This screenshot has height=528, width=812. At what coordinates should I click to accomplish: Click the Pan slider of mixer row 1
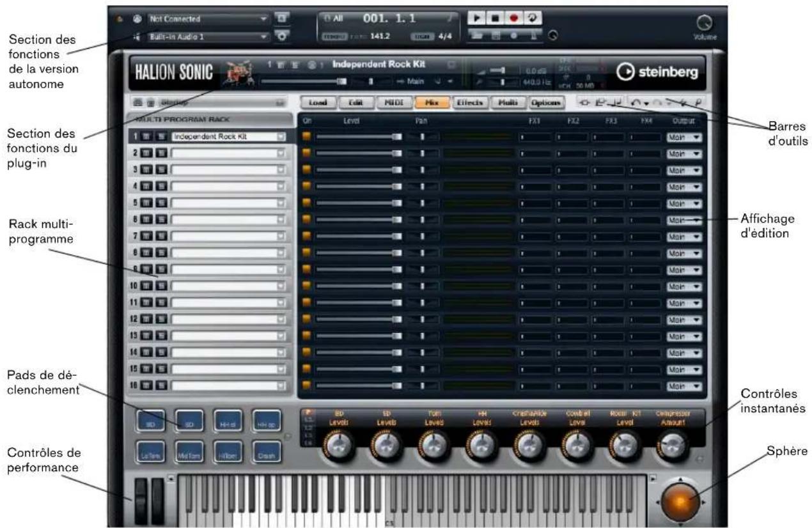tap(423, 136)
